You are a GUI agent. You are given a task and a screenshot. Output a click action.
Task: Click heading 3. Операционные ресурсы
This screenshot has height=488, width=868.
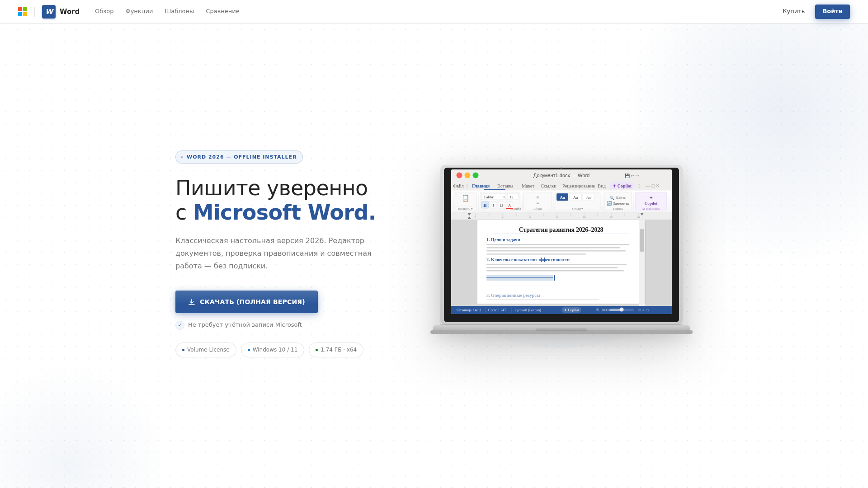click(x=513, y=296)
